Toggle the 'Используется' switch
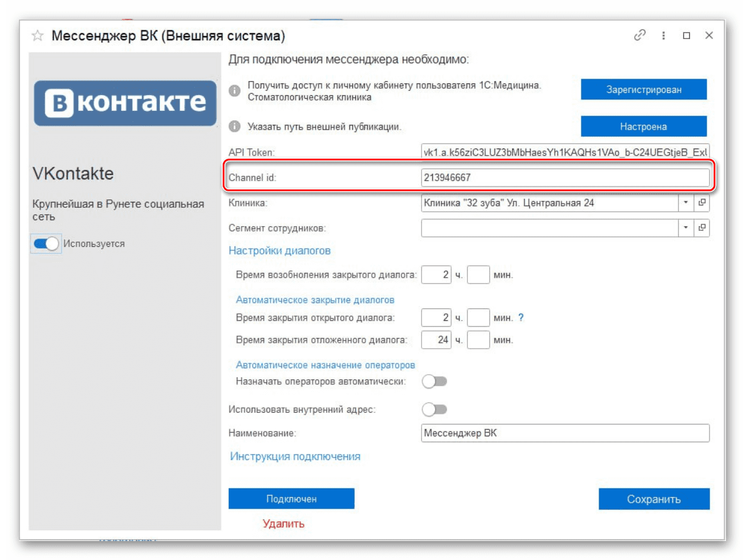The width and height of the screenshot is (745, 560). pyautogui.click(x=46, y=244)
